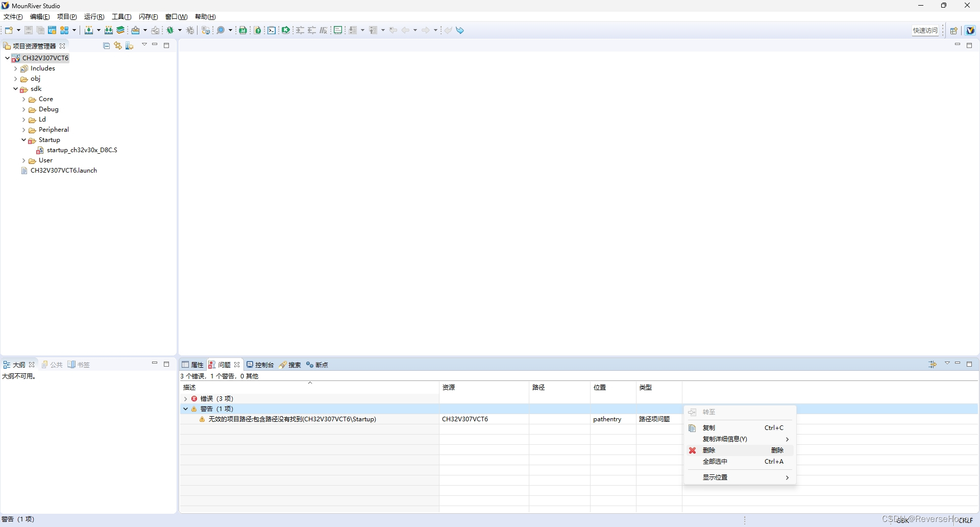The width and height of the screenshot is (980, 527).
Task: Open the 文件(F) menu
Action: [13, 17]
